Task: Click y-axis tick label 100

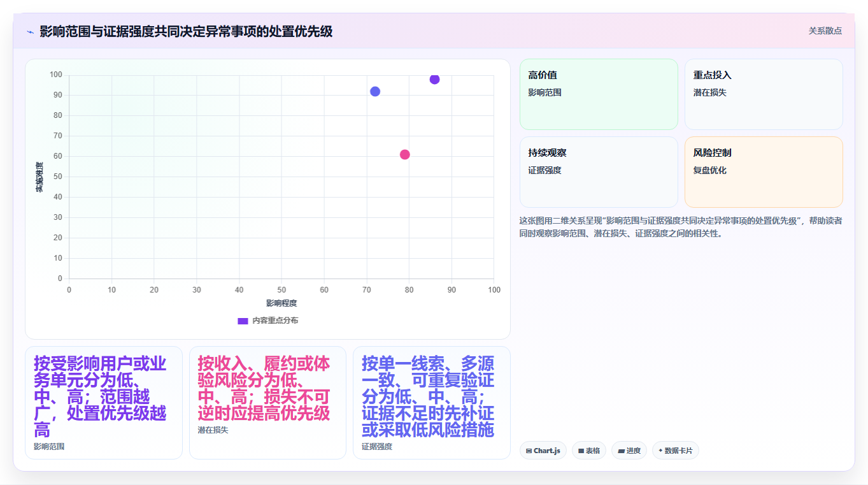Action: click(x=55, y=75)
